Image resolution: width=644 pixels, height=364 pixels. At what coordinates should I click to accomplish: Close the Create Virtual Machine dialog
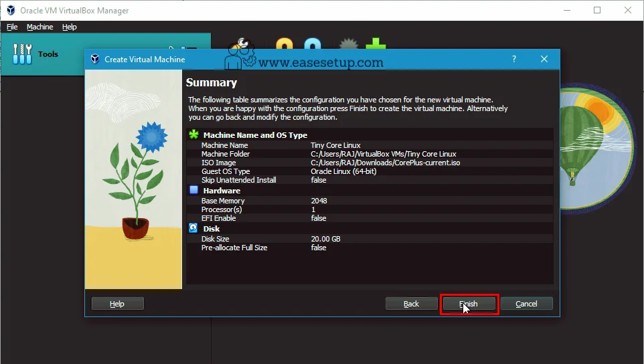[x=544, y=59]
